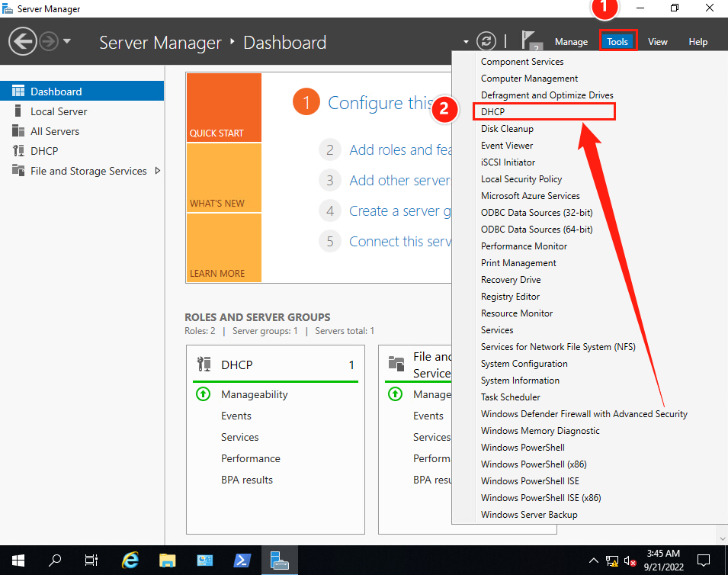Open Internet Explorer from the taskbar

coord(131,561)
